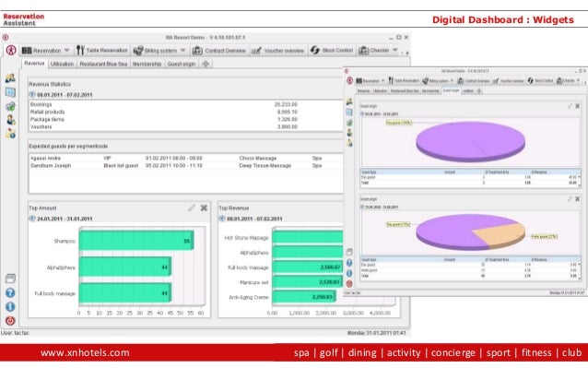588x368 pixels.
Task: Open the Guest origin tab
Action: pos(182,65)
